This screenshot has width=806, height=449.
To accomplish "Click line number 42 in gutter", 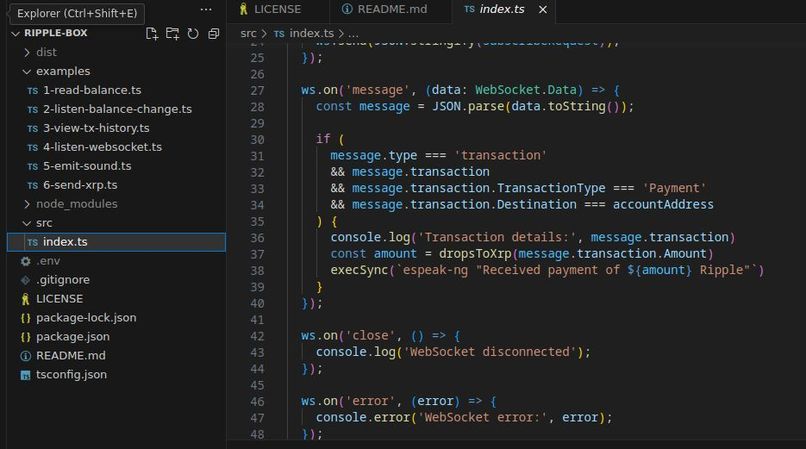I will [257, 336].
